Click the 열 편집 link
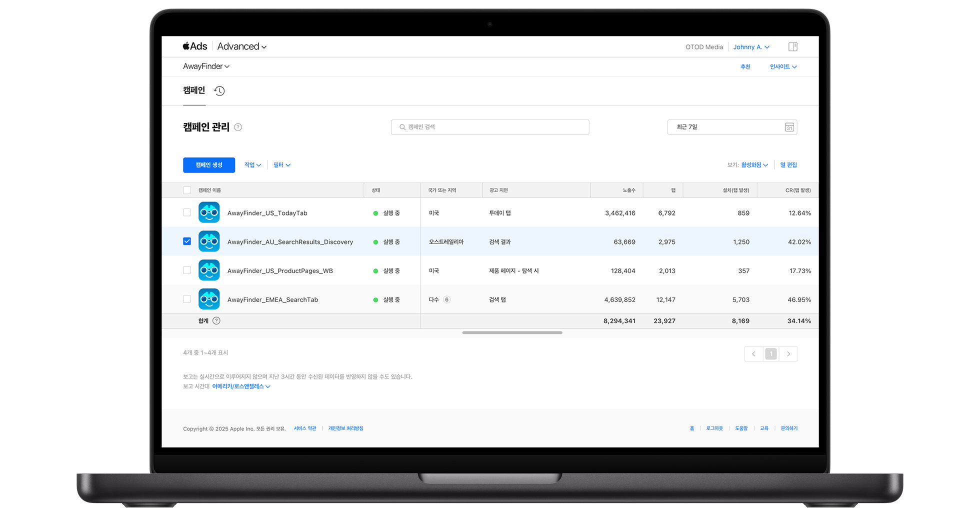 click(x=788, y=165)
